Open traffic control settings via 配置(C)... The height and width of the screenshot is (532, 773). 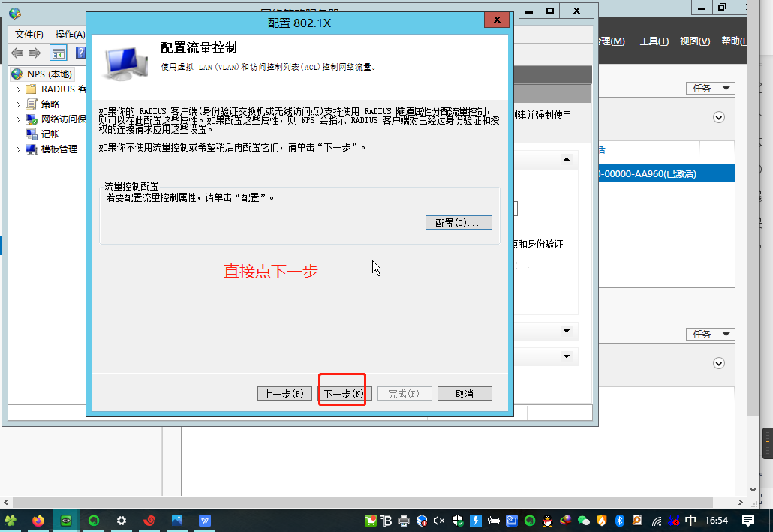459,222
